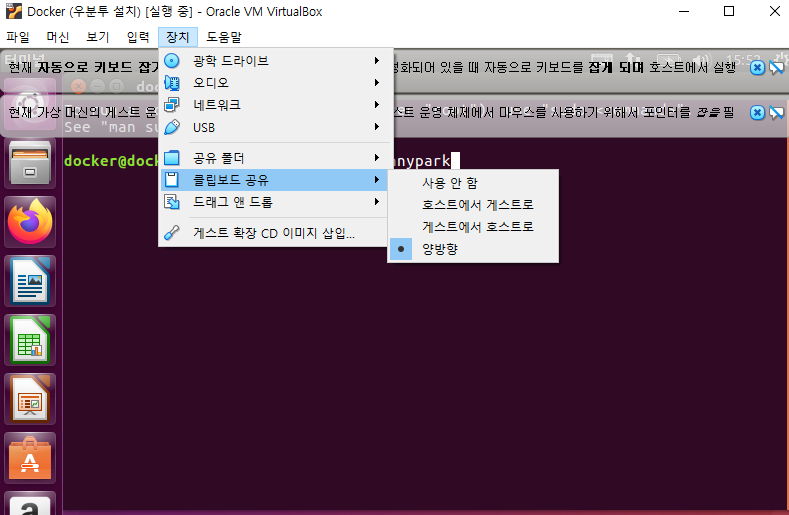This screenshot has width=789, height=515.
Task: Open Files manager in Ubuntu launcher
Action: 30,163
